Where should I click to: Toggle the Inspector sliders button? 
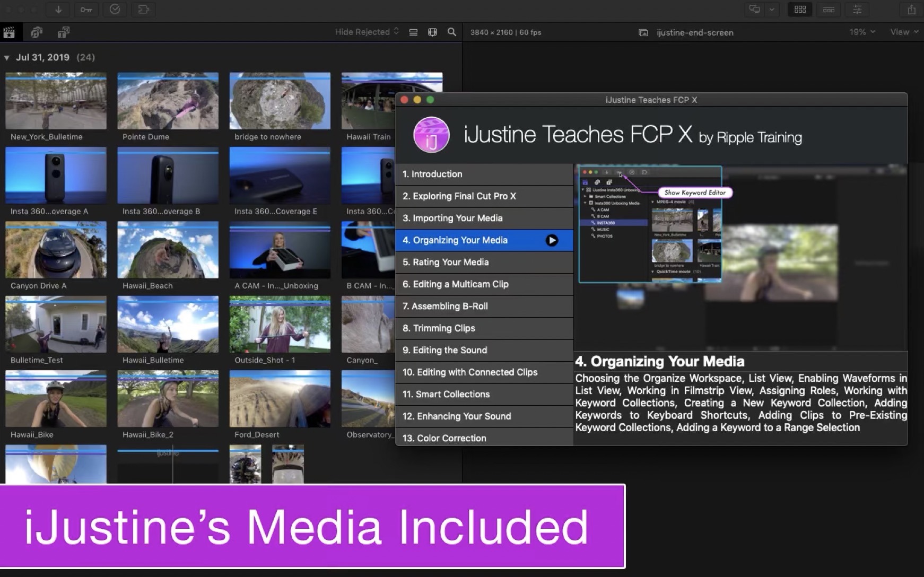(857, 10)
